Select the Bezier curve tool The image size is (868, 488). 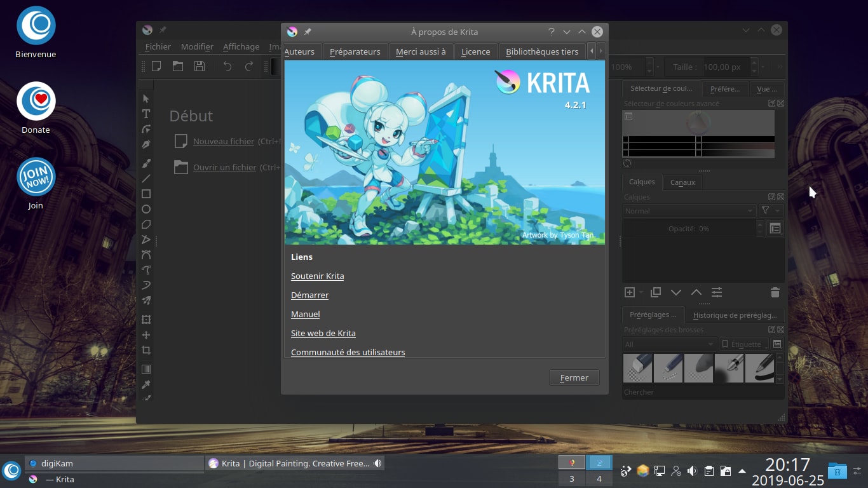[146, 255]
